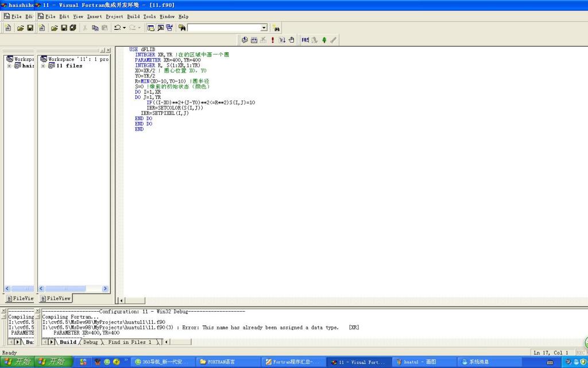Click the Save All multiple-disks icon

pyautogui.click(x=73, y=28)
